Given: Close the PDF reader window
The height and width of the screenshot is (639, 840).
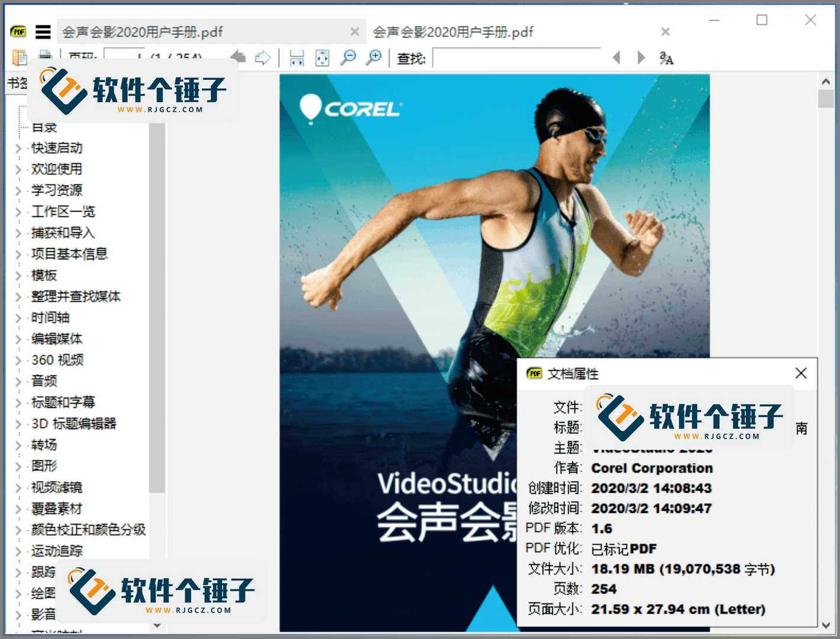Looking at the screenshot, I should (810, 20).
